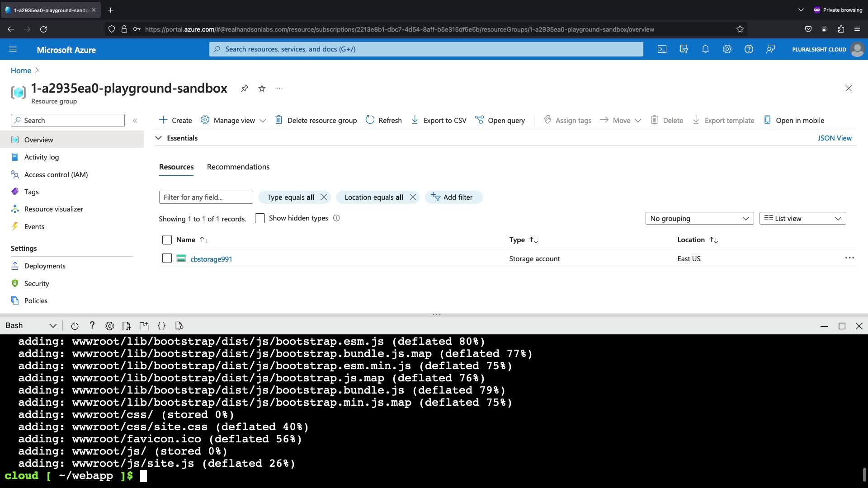This screenshot has width=868, height=488.
Task: Click the upload/download files icon in shell
Action: coord(127,326)
